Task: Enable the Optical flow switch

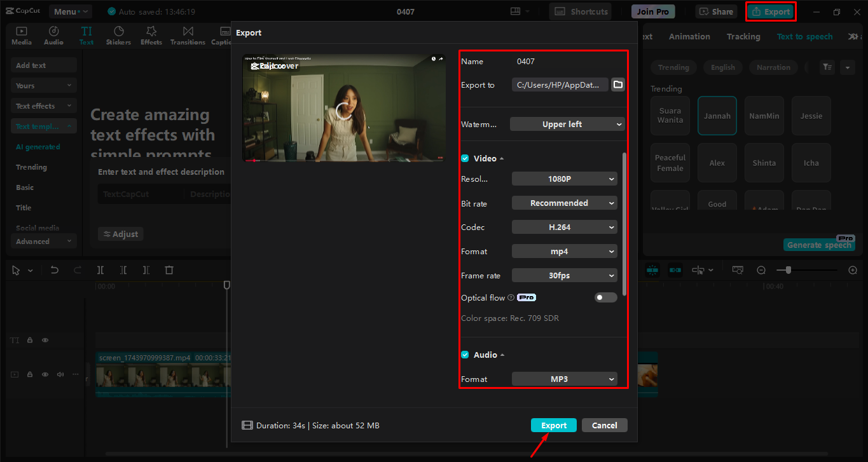Action: click(x=606, y=297)
